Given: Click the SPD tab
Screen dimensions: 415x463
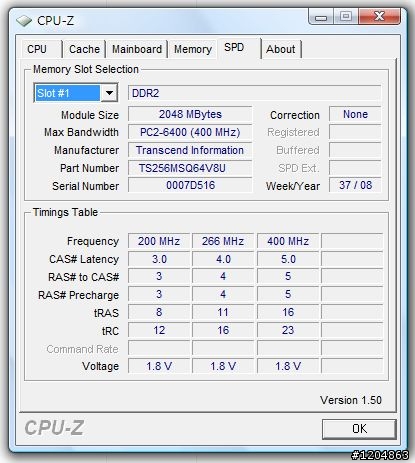Looking at the screenshot, I should (239, 48).
